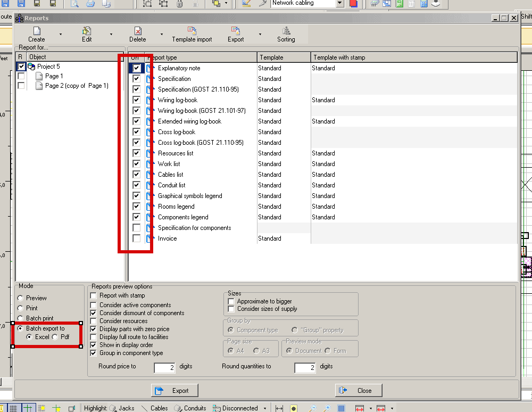The width and height of the screenshot is (532, 412).
Task: Select Page 1 in the object tree
Action: (x=54, y=76)
